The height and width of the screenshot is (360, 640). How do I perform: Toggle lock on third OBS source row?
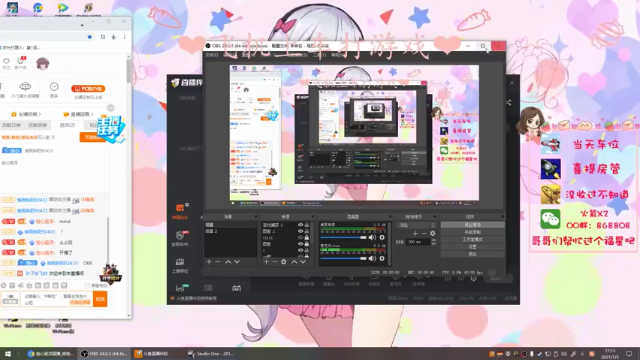(x=307, y=238)
